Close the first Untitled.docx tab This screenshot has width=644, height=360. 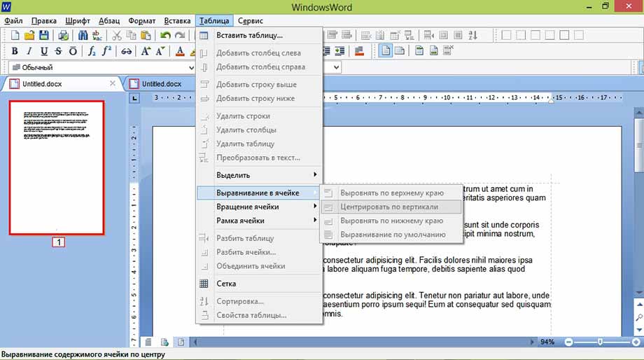(x=113, y=83)
